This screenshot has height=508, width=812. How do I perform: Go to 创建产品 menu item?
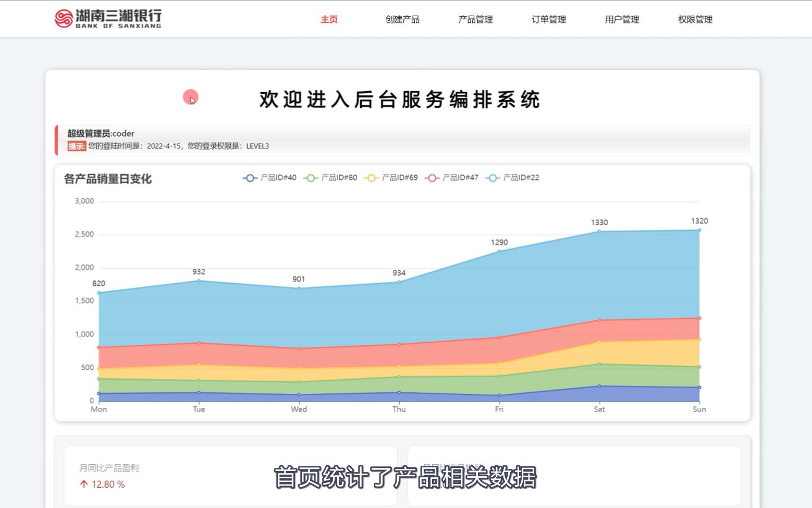(402, 19)
